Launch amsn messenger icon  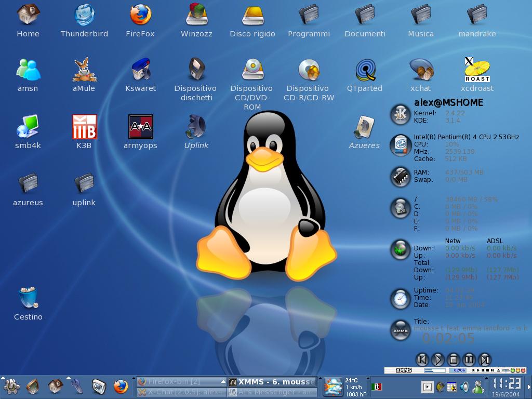[28, 70]
